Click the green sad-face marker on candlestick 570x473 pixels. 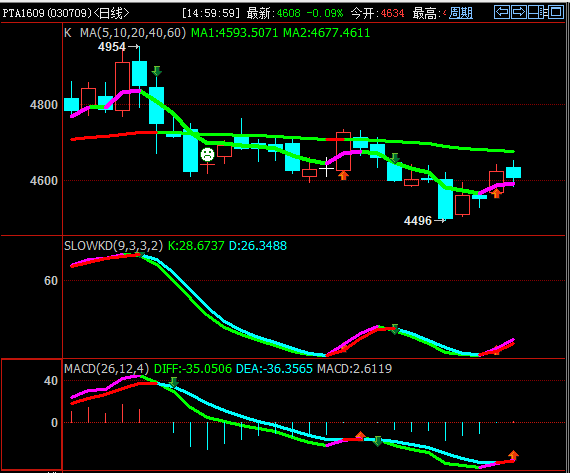208,155
